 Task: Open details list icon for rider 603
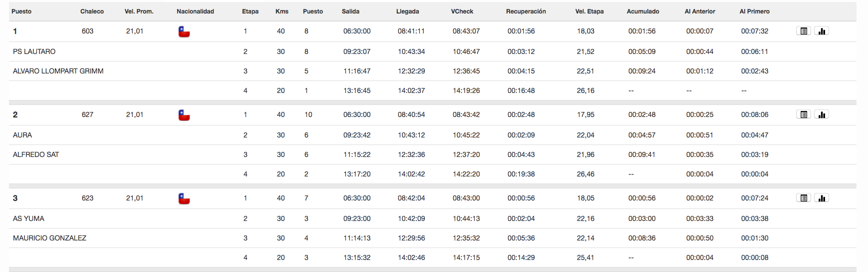click(x=804, y=31)
